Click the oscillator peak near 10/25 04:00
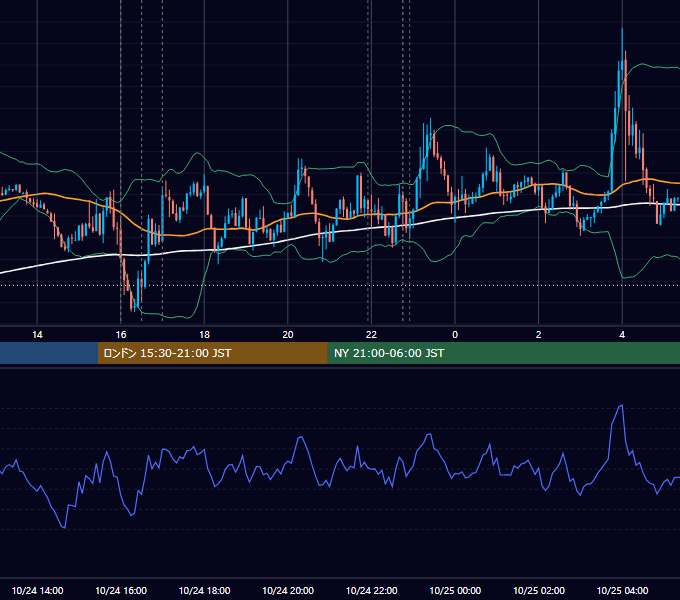680x600 pixels. click(622, 405)
